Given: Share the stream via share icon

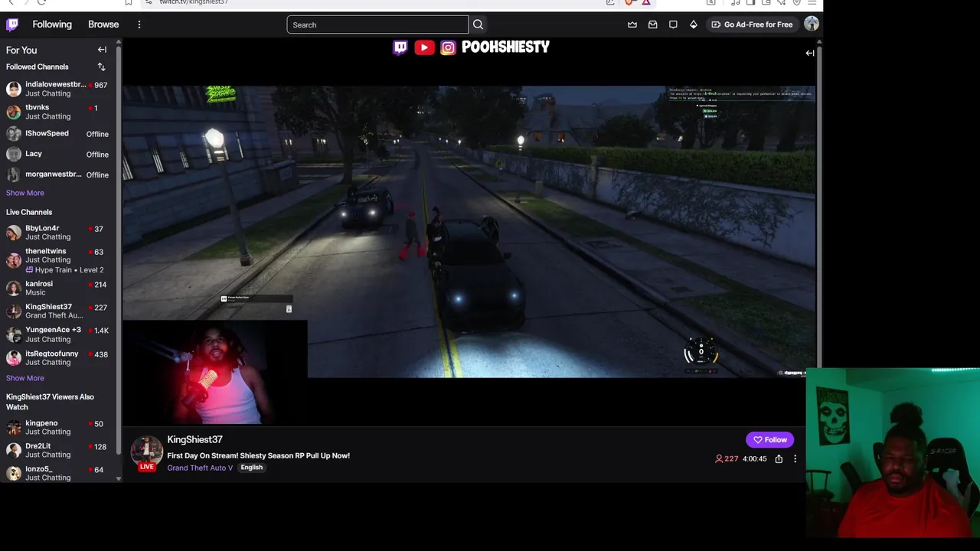Looking at the screenshot, I should click(x=779, y=459).
